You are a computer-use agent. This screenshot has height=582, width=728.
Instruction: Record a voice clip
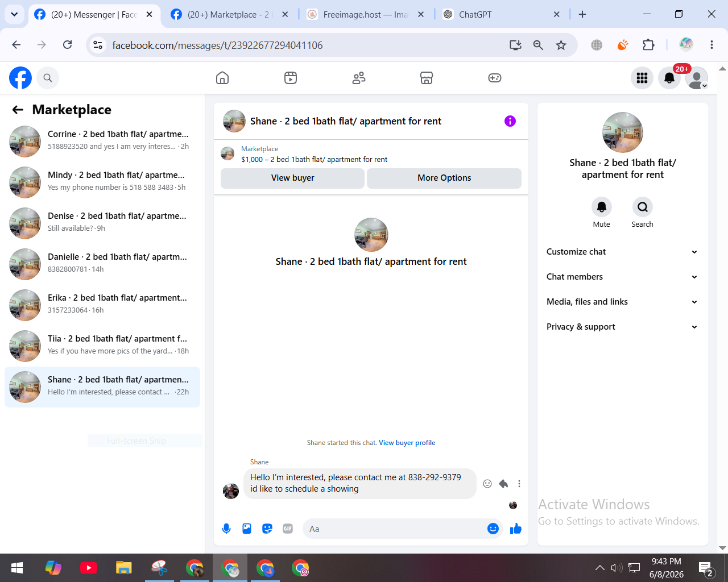pyautogui.click(x=226, y=529)
